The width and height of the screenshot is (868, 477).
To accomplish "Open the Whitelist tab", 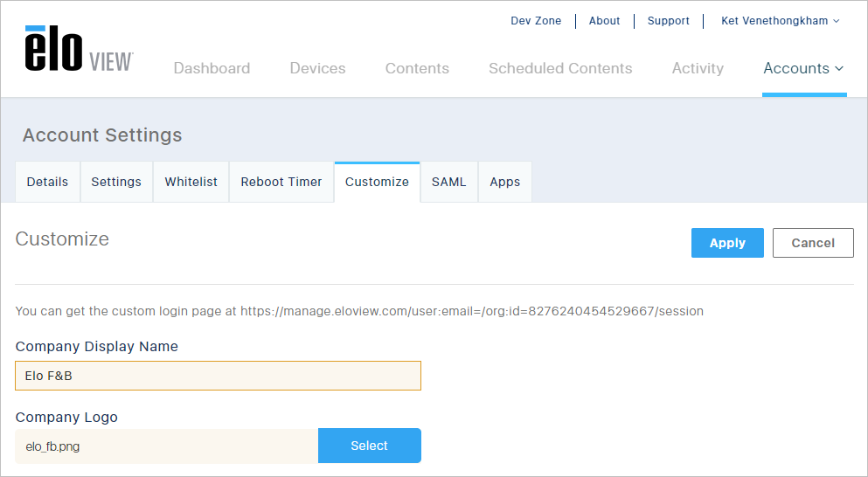I will pyautogui.click(x=191, y=182).
